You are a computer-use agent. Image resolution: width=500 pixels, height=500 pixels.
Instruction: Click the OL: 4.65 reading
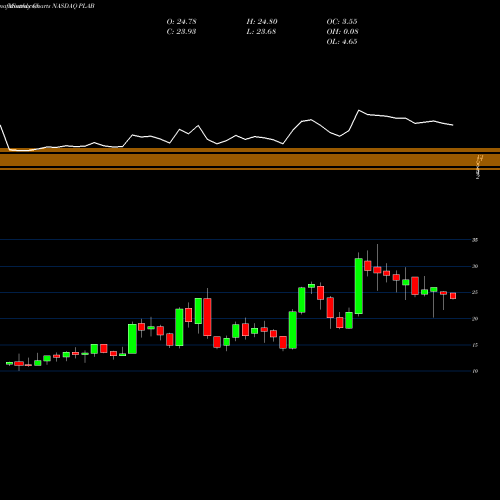point(342,41)
